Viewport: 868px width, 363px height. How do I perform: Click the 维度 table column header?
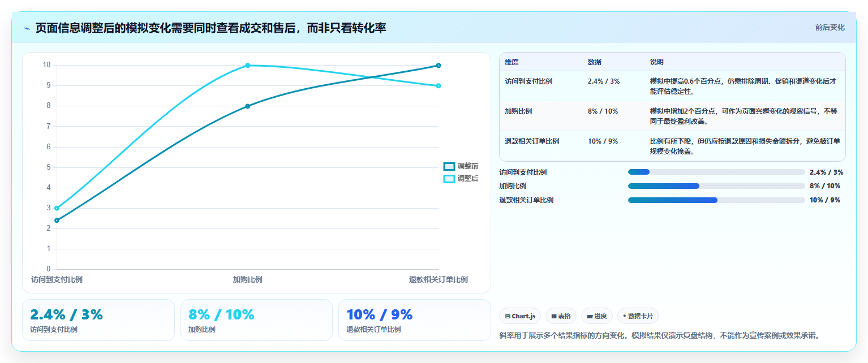pyautogui.click(x=512, y=62)
